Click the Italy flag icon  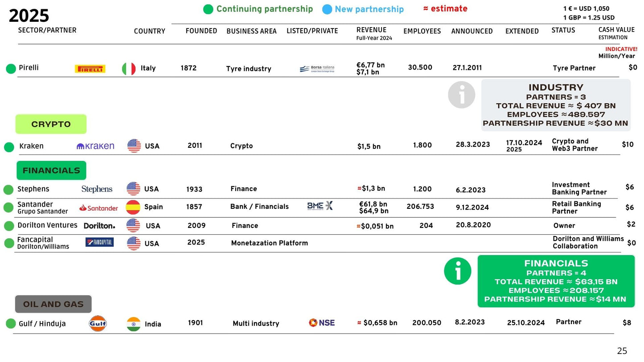(129, 69)
